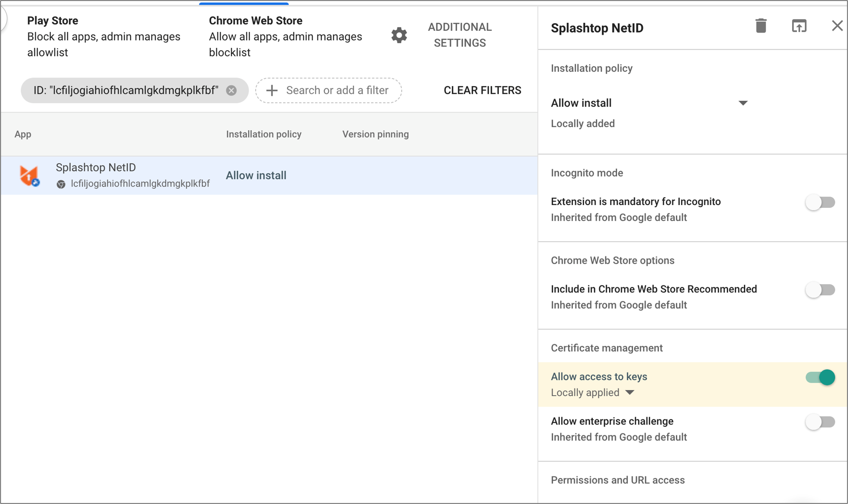
Task: Click the Splashtop NetID panel title
Action: click(597, 28)
